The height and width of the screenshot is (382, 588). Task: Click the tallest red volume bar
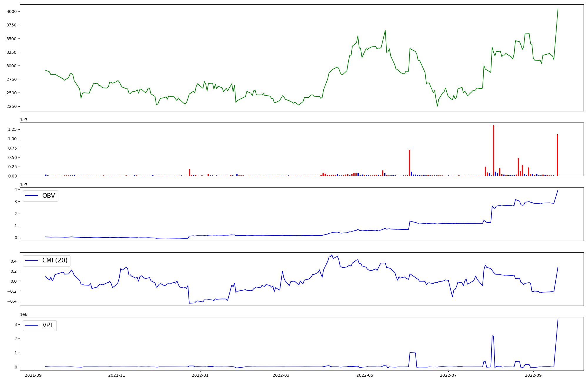coord(494,150)
